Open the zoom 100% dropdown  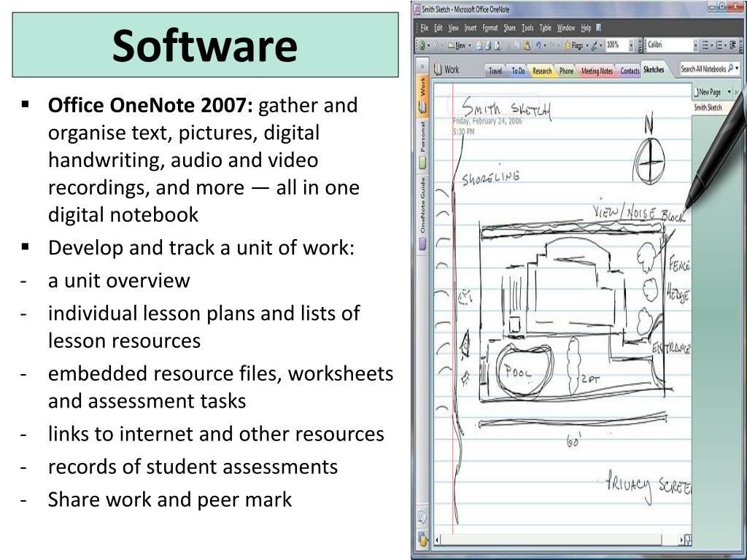(x=631, y=46)
